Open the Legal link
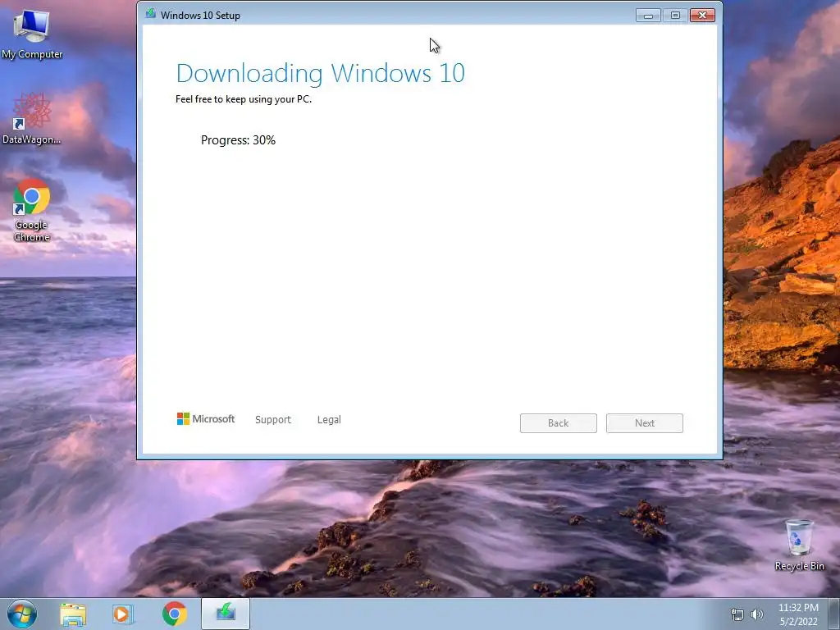This screenshot has width=840, height=630. 329,419
